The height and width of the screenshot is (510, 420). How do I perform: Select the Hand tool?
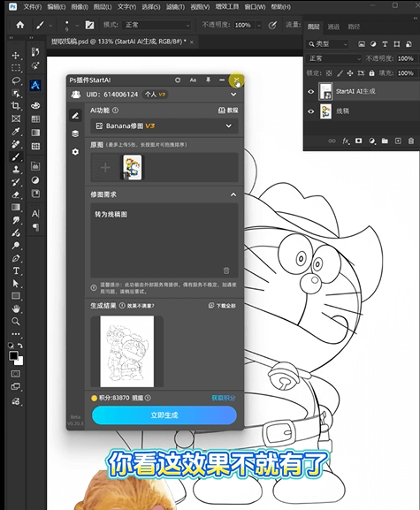[x=16, y=308]
